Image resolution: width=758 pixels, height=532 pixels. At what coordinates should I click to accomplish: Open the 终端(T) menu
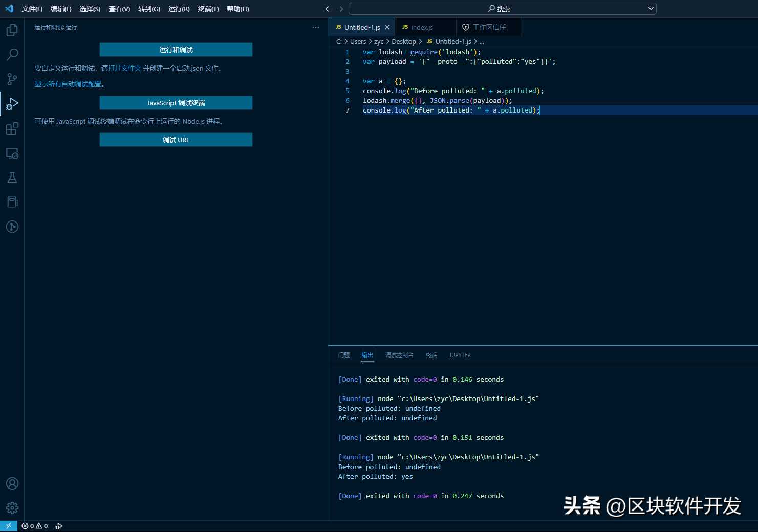coord(208,9)
